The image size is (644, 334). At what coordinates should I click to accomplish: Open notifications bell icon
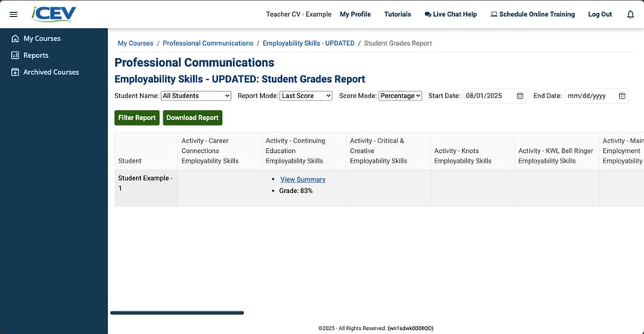click(630, 14)
